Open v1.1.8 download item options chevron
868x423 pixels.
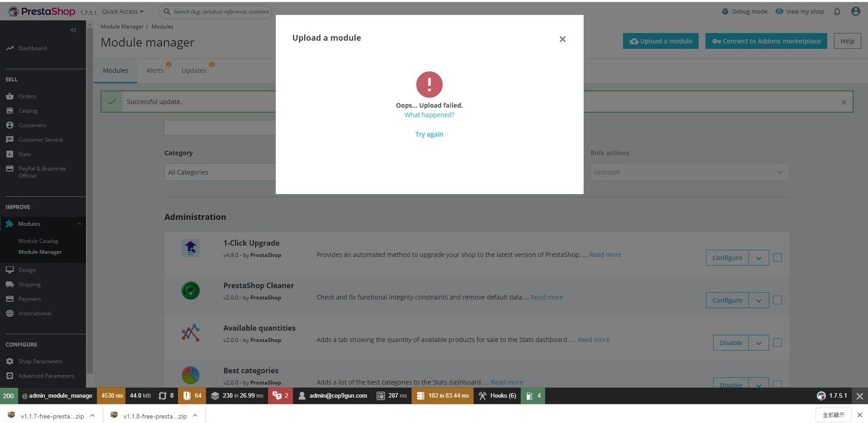click(195, 415)
